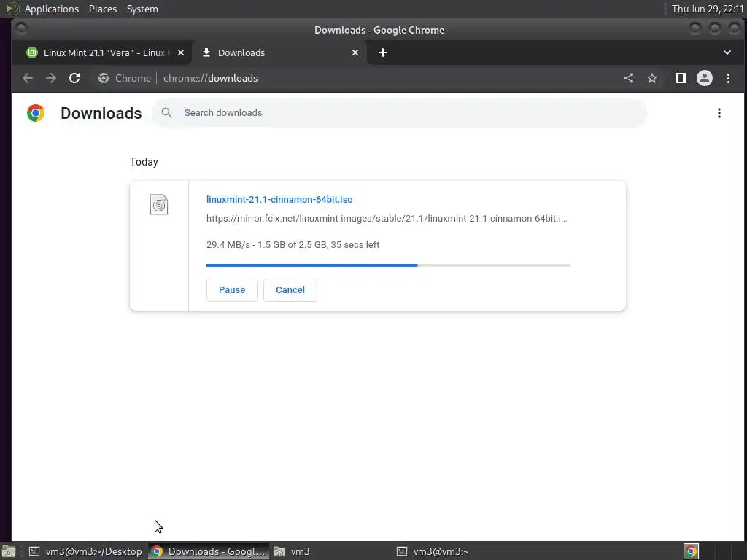Click the search magnifier icon

166,113
